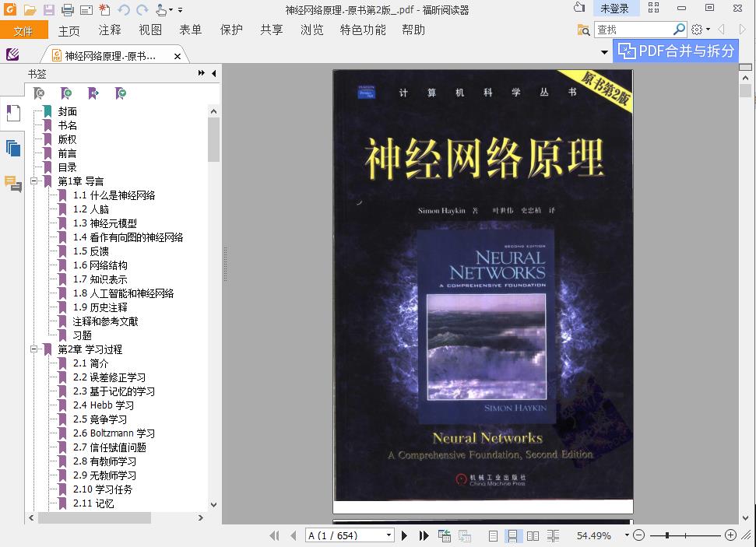756x547 pixels.
Task: Click the advanced folder search icon
Action: (583, 30)
